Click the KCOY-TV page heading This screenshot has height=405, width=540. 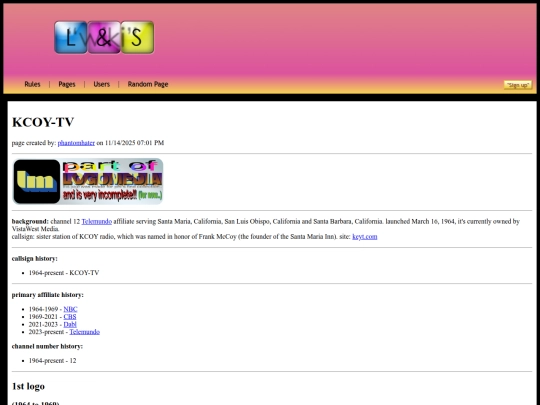pyautogui.click(x=43, y=122)
